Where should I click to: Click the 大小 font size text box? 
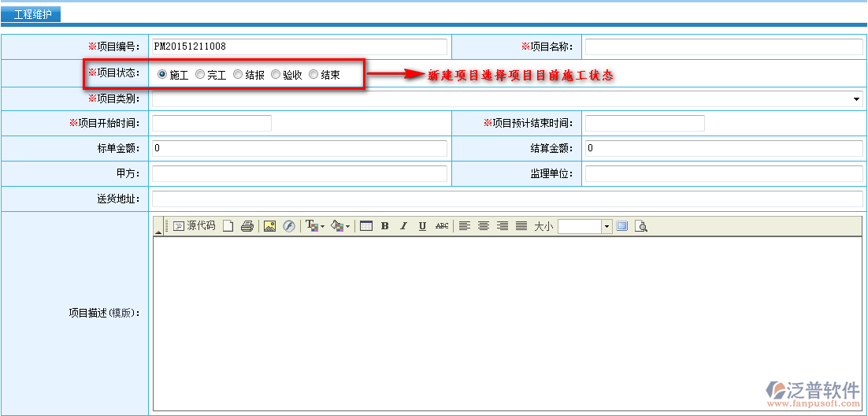[x=581, y=227]
